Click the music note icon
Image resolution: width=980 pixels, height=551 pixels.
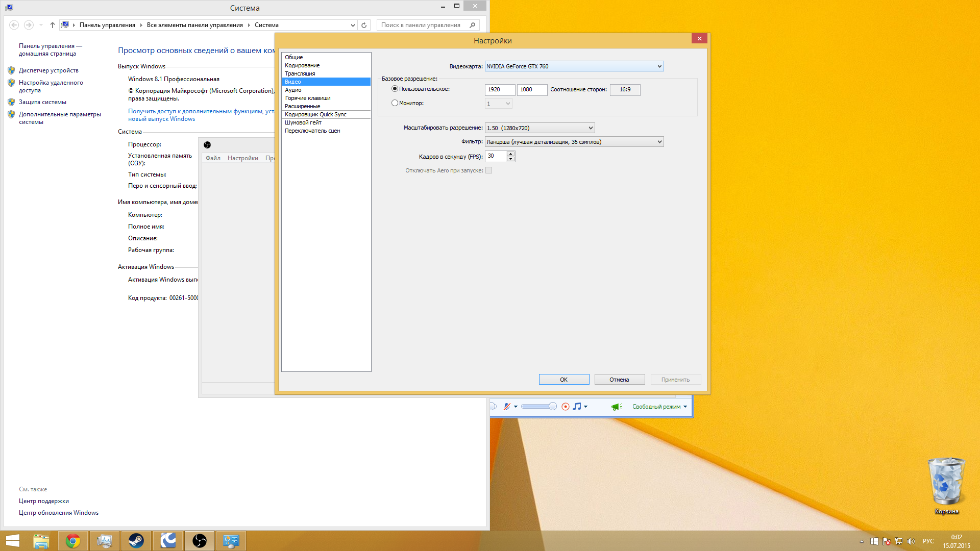(x=577, y=407)
